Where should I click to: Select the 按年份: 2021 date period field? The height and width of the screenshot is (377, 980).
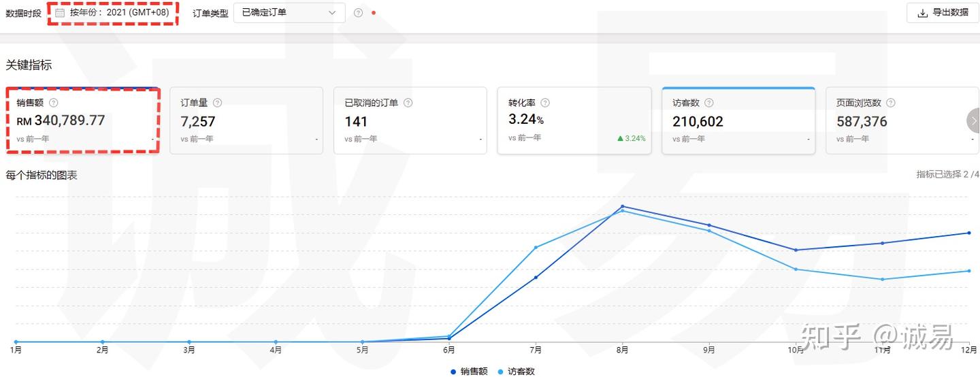coord(113,13)
